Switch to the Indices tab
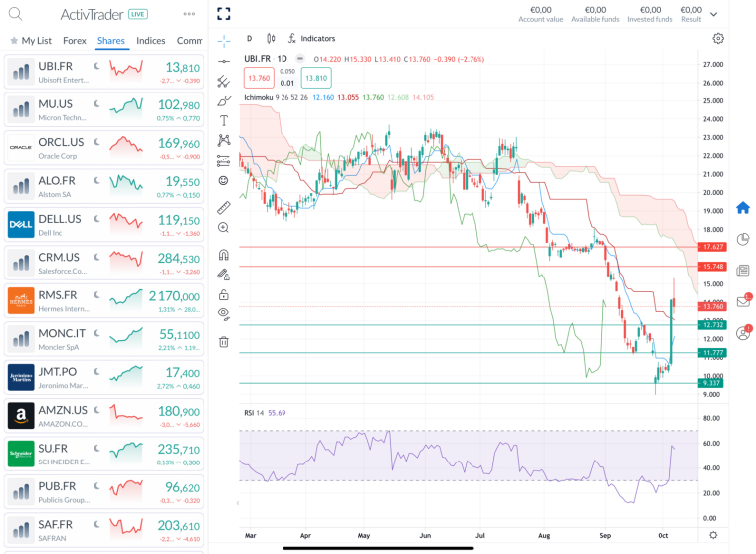 151,41
